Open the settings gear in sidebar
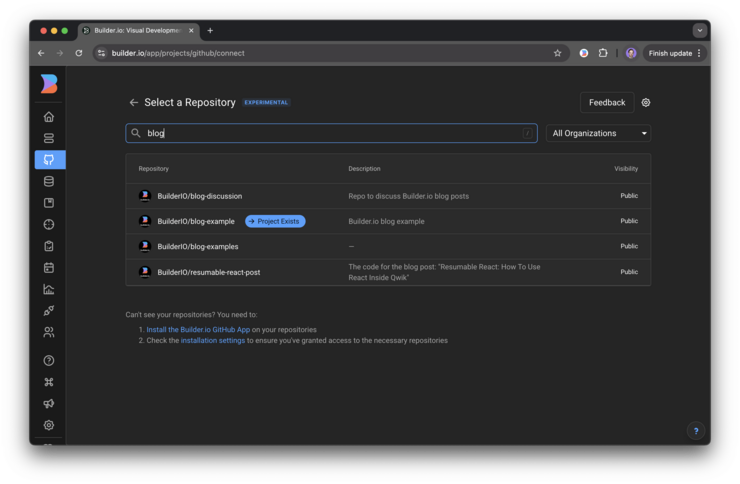This screenshot has height=484, width=740. pyautogui.click(x=49, y=425)
